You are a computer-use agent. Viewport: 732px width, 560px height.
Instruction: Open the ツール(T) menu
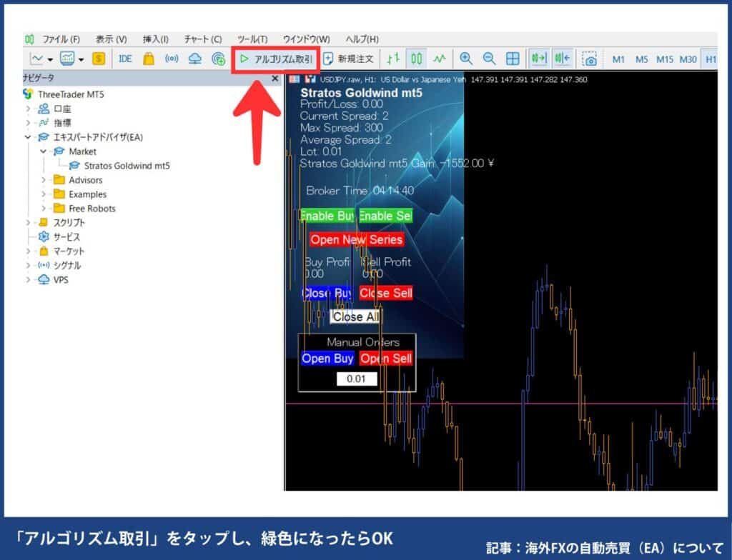[252, 39]
